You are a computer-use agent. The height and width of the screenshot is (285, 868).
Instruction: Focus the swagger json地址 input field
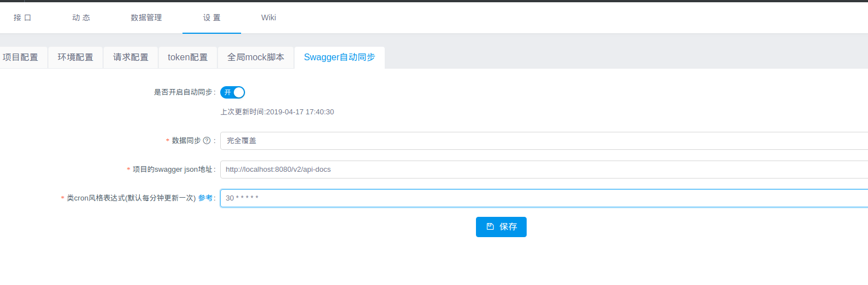[544, 170]
